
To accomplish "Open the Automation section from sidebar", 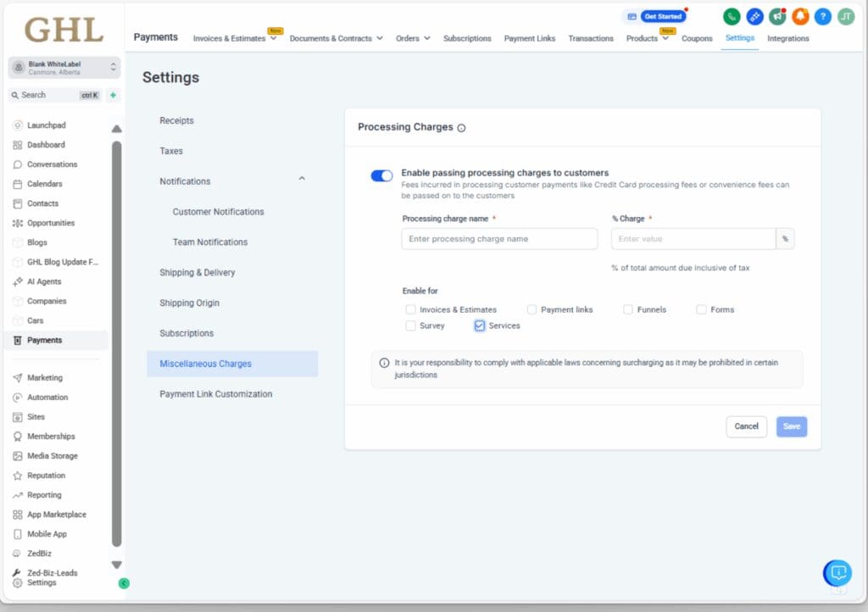I will click(x=19, y=397).
